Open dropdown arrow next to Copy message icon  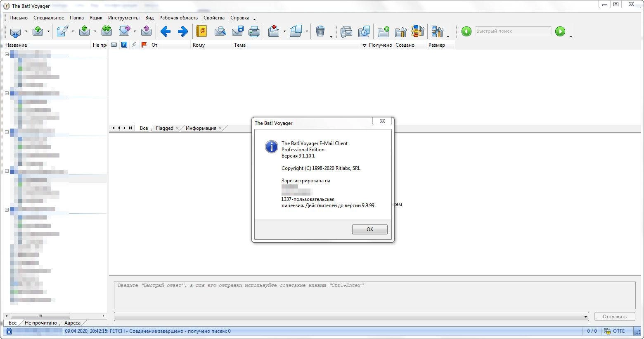[x=307, y=31]
